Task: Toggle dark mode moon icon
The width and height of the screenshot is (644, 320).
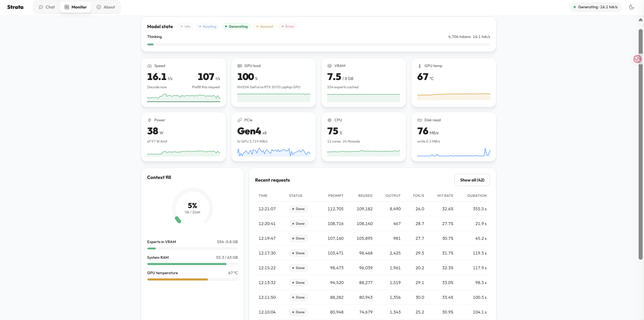Action: [x=631, y=7]
